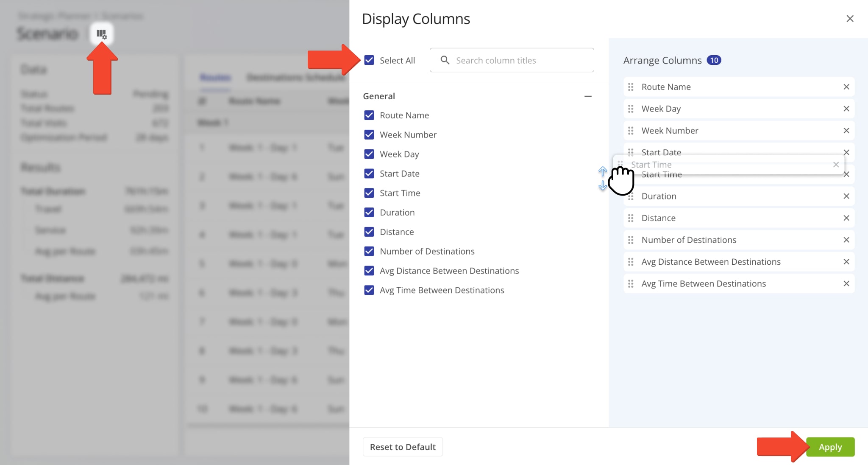The width and height of the screenshot is (868, 465).
Task: Uncheck the Start Time checkbox
Action: point(369,193)
